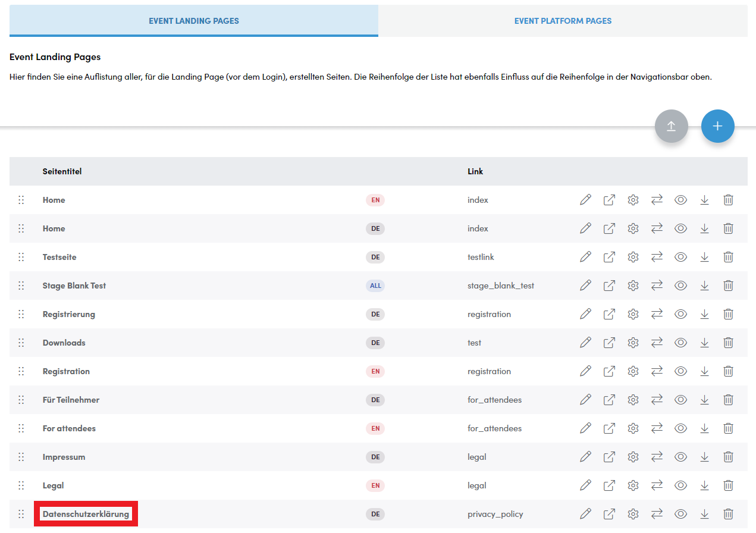
Task: Edit the Stage Blank Test page
Action: (585, 286)
